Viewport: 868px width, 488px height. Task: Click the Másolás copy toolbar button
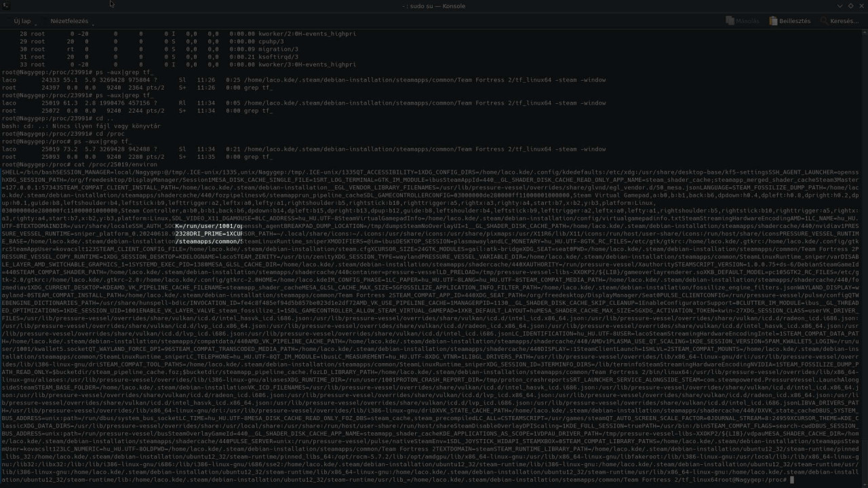[742, 21]
